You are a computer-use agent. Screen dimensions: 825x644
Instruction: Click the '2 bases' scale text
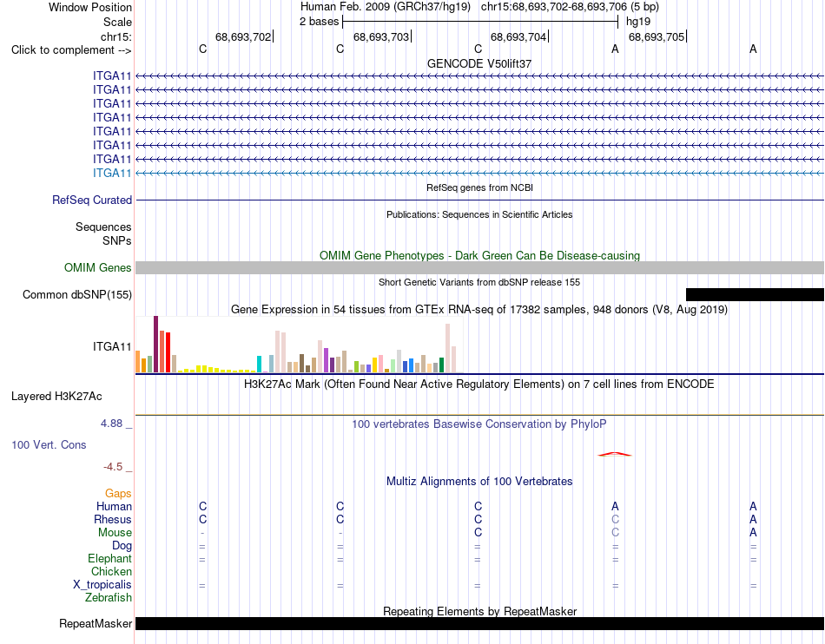coord(319,22)
